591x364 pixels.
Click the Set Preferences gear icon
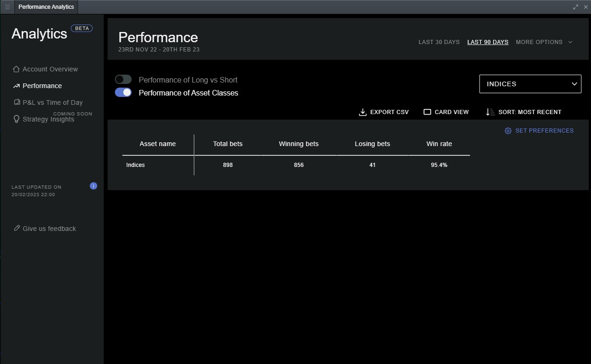[508, 131]
